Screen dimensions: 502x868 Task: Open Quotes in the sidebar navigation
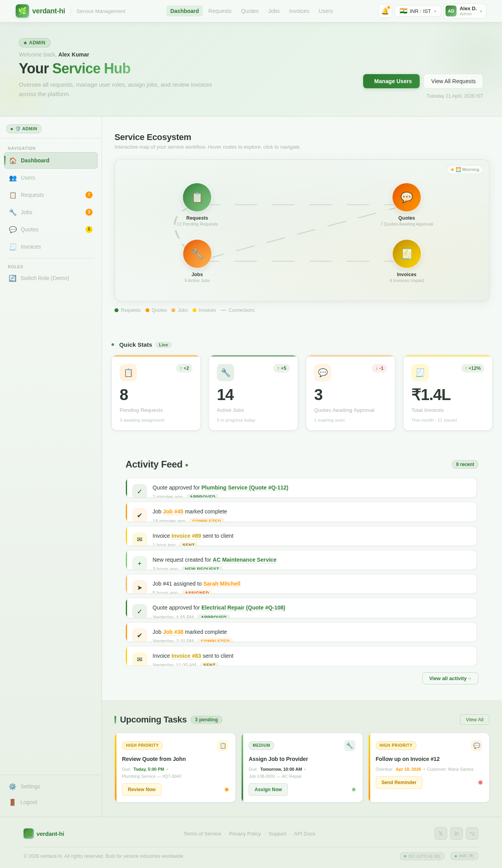click(x=51, y=229)
